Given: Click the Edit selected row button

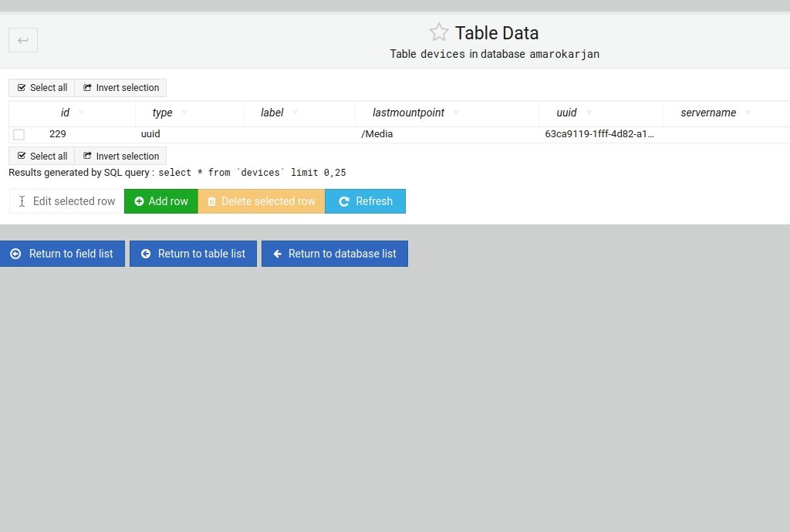Looking at the screenshot, I should tap(66, 201).
